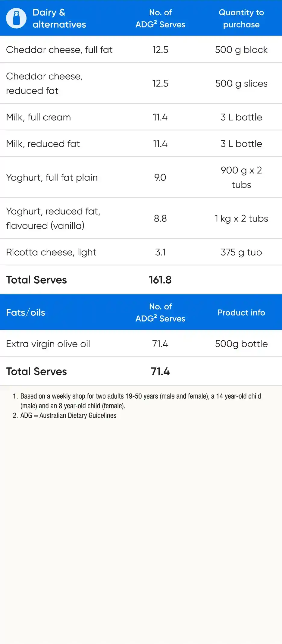Image resolution: width=282 pixels, height=644 pixels.
Task: Click the "Milk, full cream" row label
Action: pyautogui.click(x=38, y=117)
